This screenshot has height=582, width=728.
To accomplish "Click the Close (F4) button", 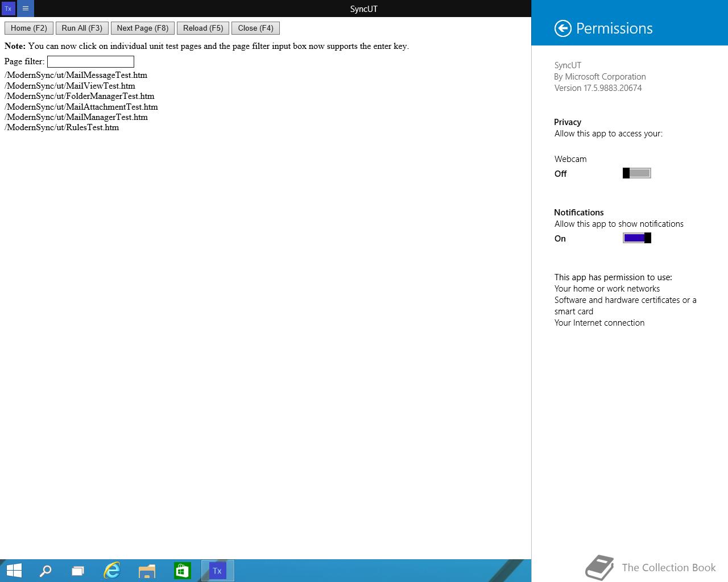I will 255,28.
